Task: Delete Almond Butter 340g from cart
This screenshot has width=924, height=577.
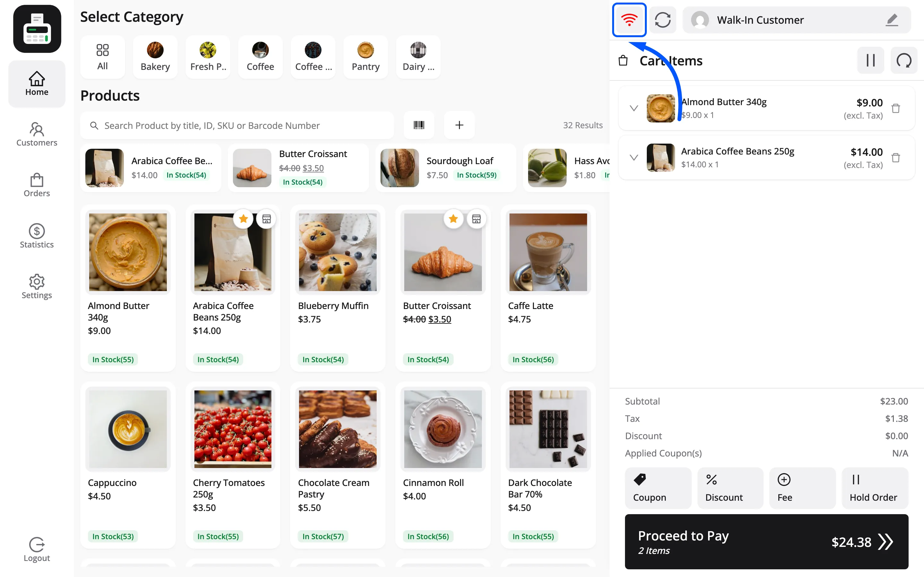Action: tap(895, 108)
